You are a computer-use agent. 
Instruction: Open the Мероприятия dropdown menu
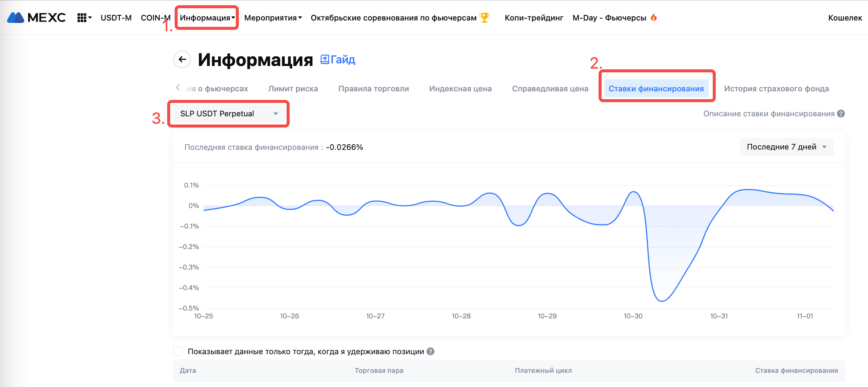pyautogui.click(x=273, y=18)
